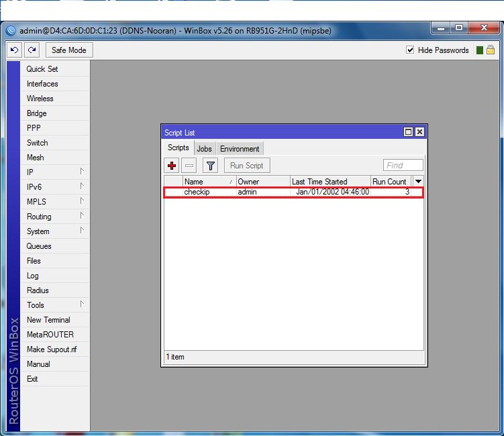504x436 pixels.
Task: Click Exit in the sidebar
Action: pyautogui.click(x=55, y=379)
